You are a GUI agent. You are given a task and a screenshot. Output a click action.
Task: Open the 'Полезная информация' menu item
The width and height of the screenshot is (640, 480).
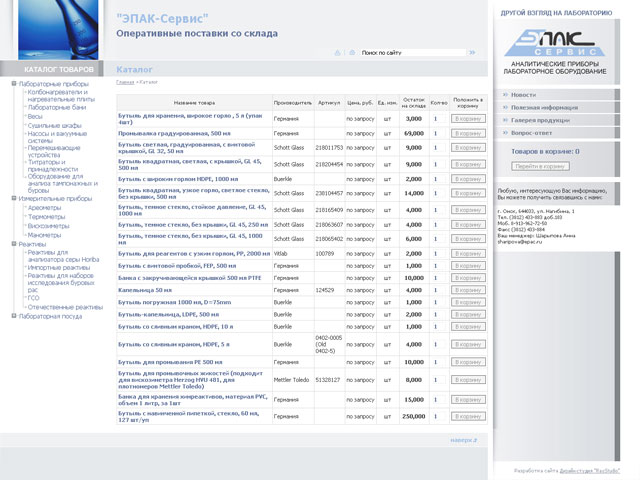[x=544, y=107]
